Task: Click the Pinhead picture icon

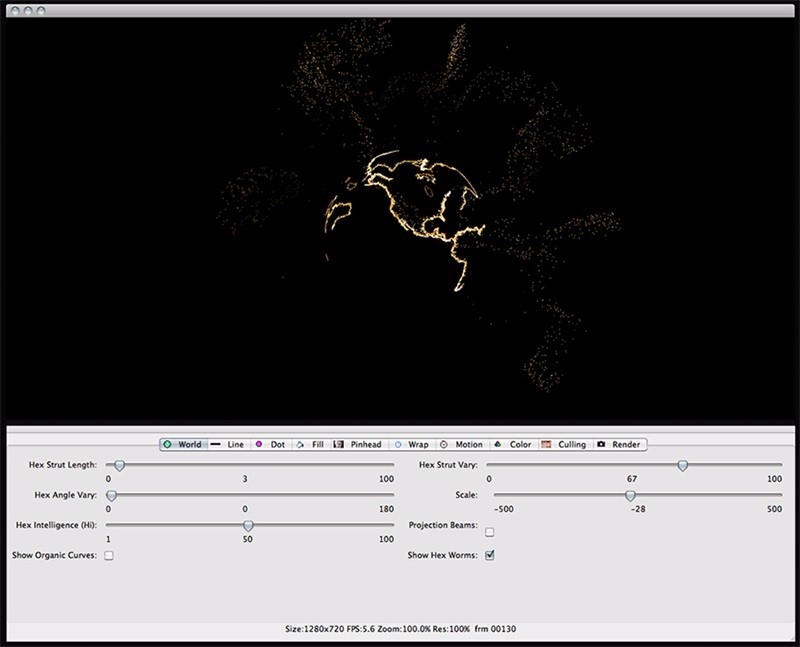Action: (339, 444)
